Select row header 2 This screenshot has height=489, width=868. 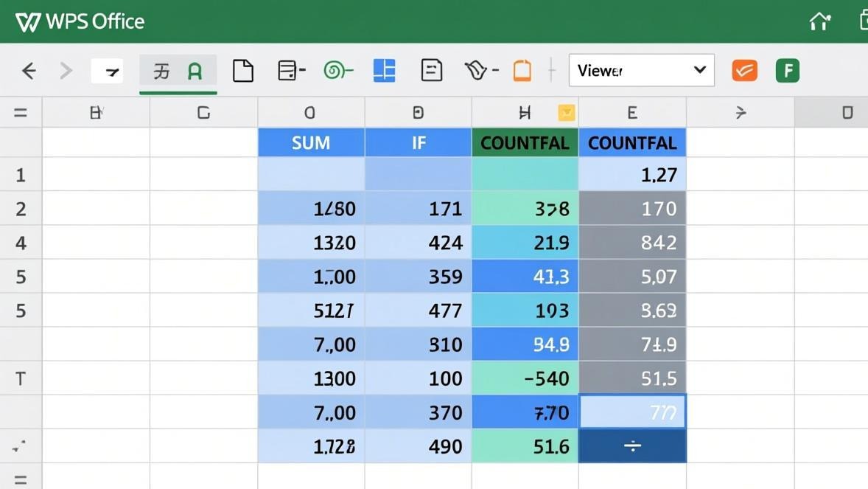(21, 209)
